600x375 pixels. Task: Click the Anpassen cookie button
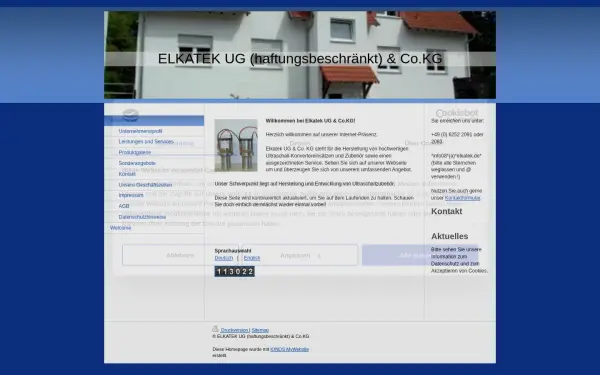click(300, 255)
